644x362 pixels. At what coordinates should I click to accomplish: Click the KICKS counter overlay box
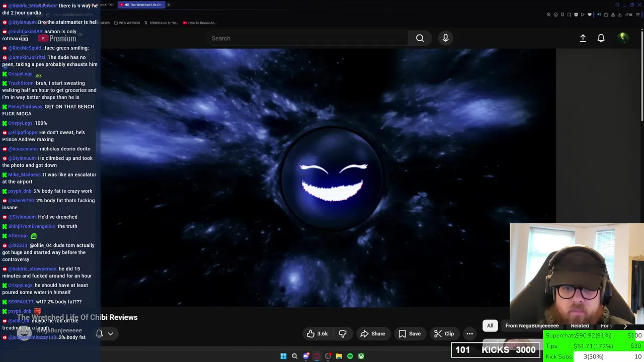pyautogui.click(x=496, y=350)
